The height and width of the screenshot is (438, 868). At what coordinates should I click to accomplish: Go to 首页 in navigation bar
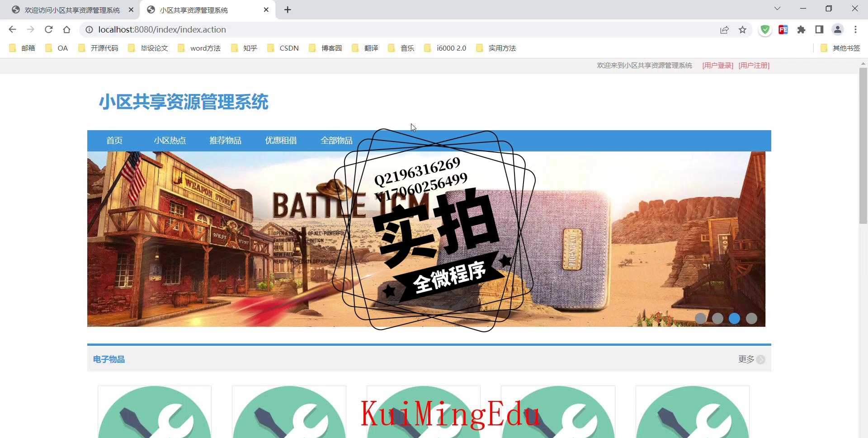coord(114,141)
